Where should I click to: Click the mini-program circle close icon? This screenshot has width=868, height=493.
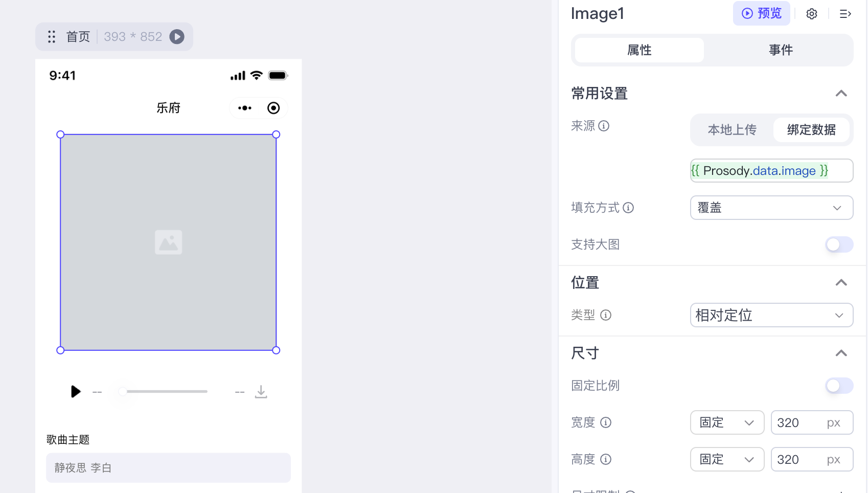click(x=273, y=108)
